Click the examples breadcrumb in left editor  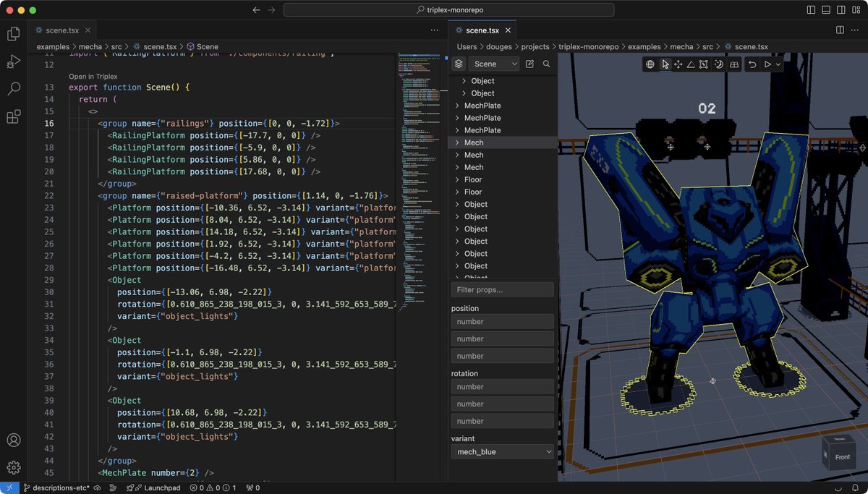[54, 46]
